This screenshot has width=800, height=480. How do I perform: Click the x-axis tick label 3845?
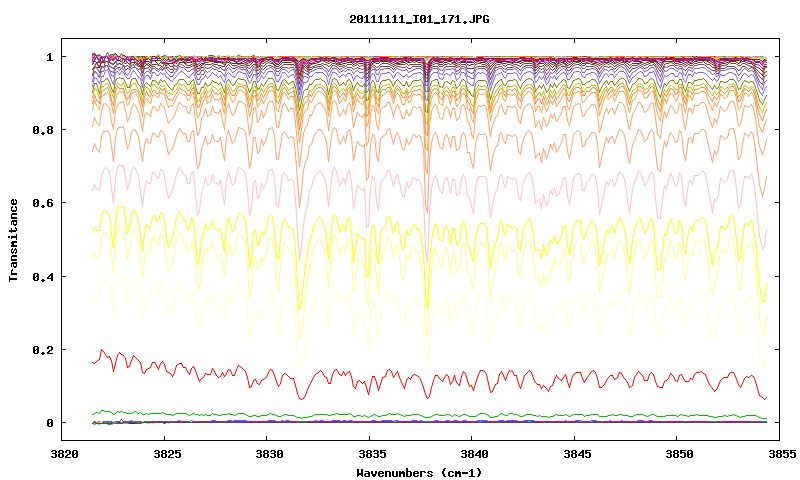pos(577,454)
